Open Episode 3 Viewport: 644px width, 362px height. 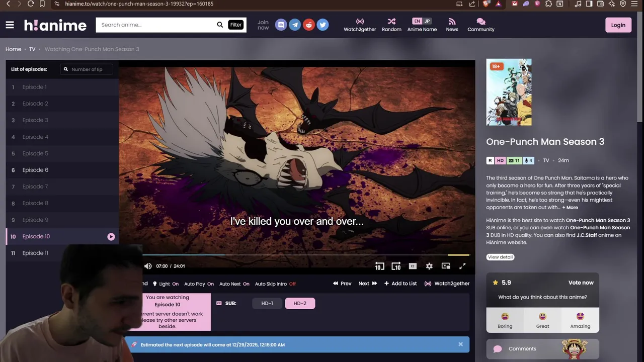pos(62,120)
